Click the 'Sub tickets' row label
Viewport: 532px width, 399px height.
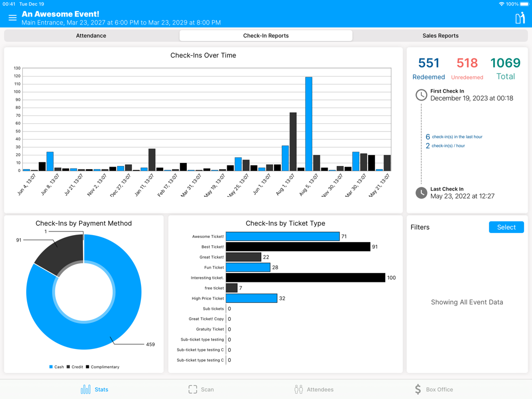click(x=213, y=309)
